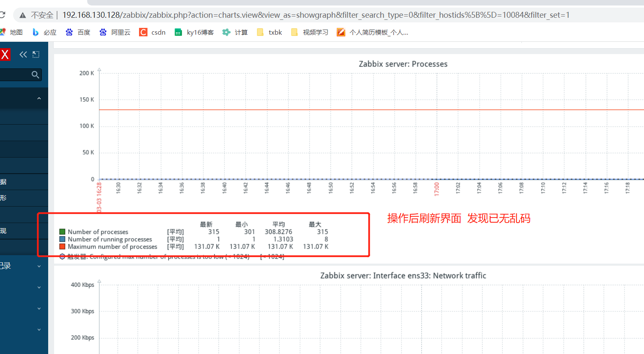Click the 1.3103 average value
Viewport: 644px width, 354px height.
point(283,239)
